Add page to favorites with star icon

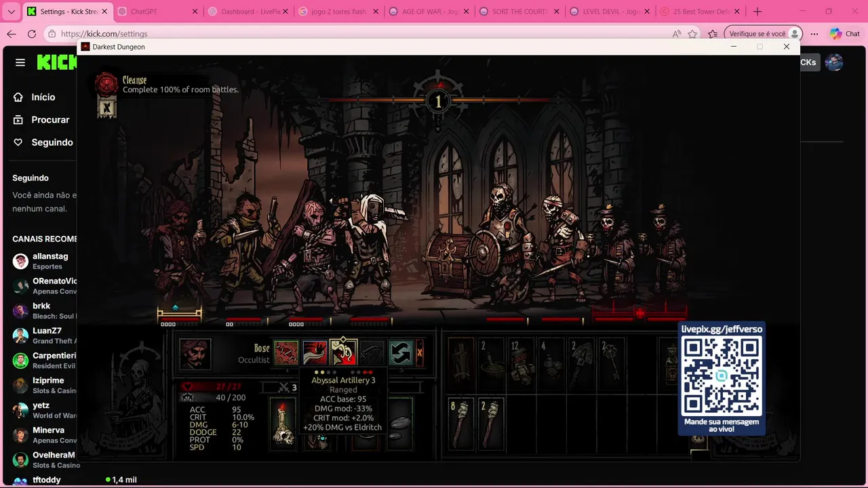tap(692, 34)
